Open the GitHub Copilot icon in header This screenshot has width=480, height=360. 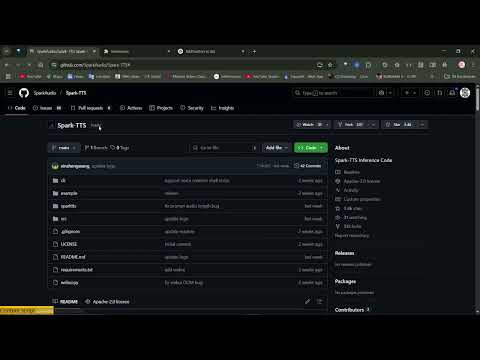[x=382, y=93]
